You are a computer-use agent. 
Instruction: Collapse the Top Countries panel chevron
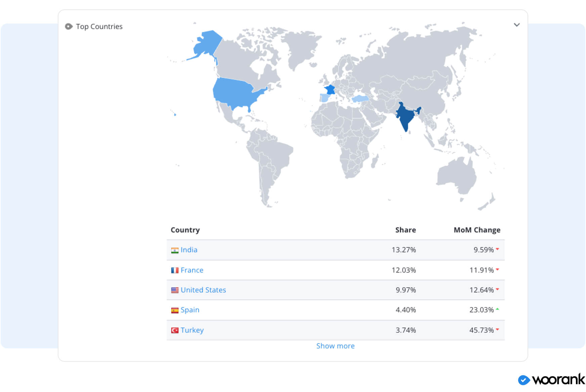point(516,25)
